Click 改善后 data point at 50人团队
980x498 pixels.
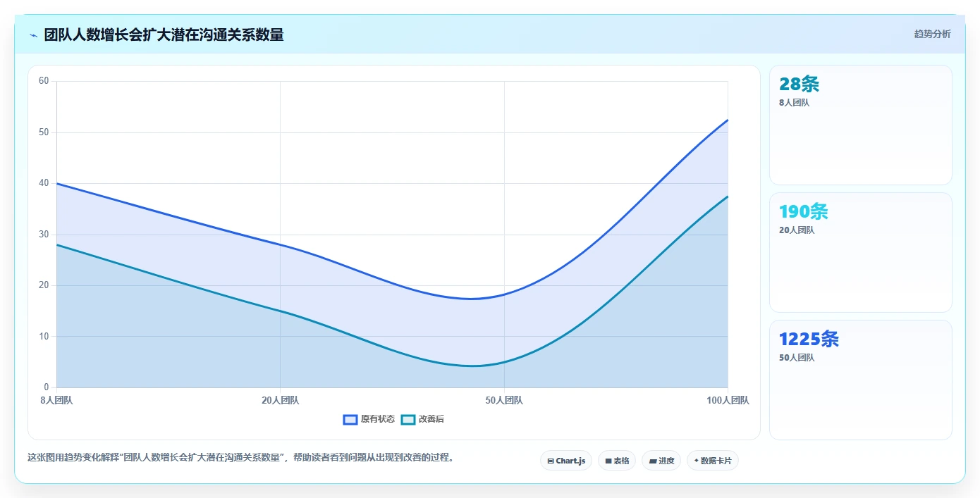pyautogui.click(x=504, y=362)
